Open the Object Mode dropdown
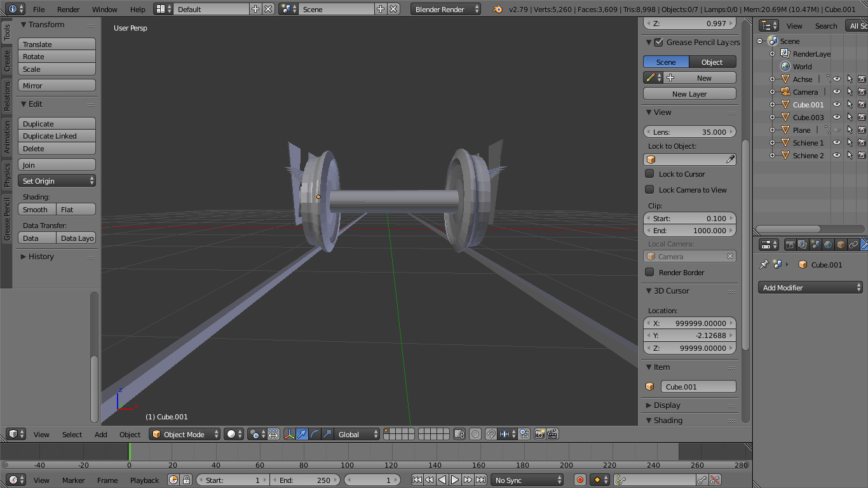This screenshot has height=488, width=868. pyautogui.click(x=185, y=435)
